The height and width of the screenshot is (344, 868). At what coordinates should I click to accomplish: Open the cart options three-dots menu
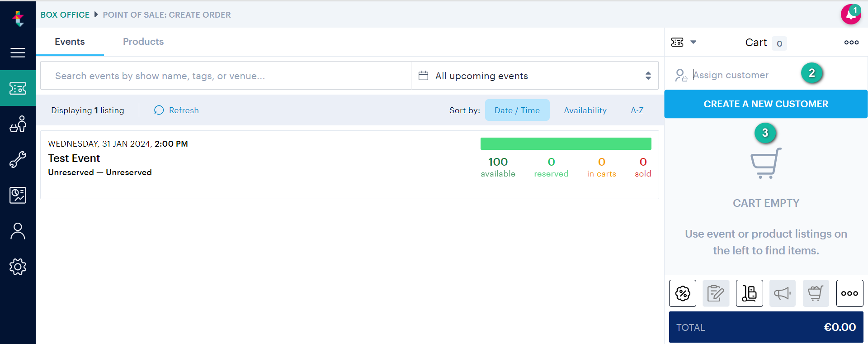851,42
